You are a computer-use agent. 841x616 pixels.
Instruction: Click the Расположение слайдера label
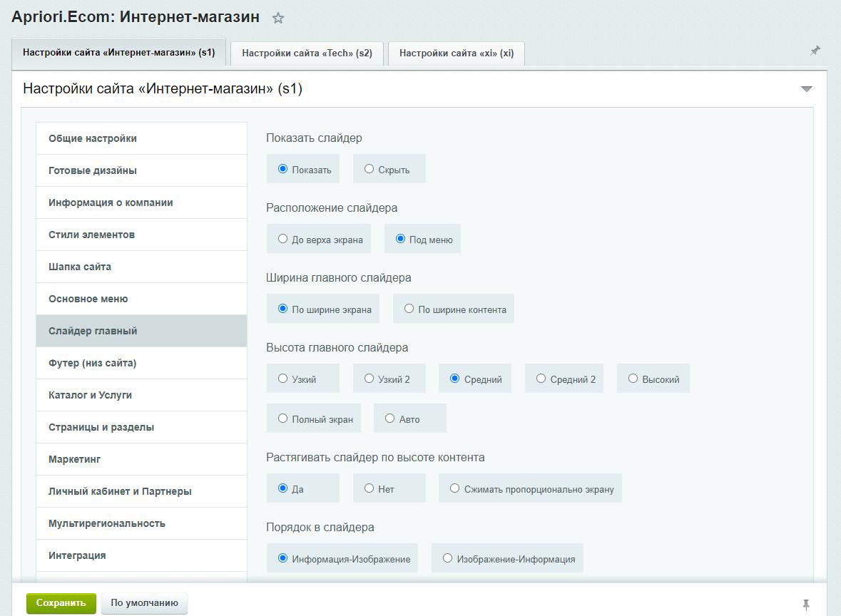click(x=332, y=208)
